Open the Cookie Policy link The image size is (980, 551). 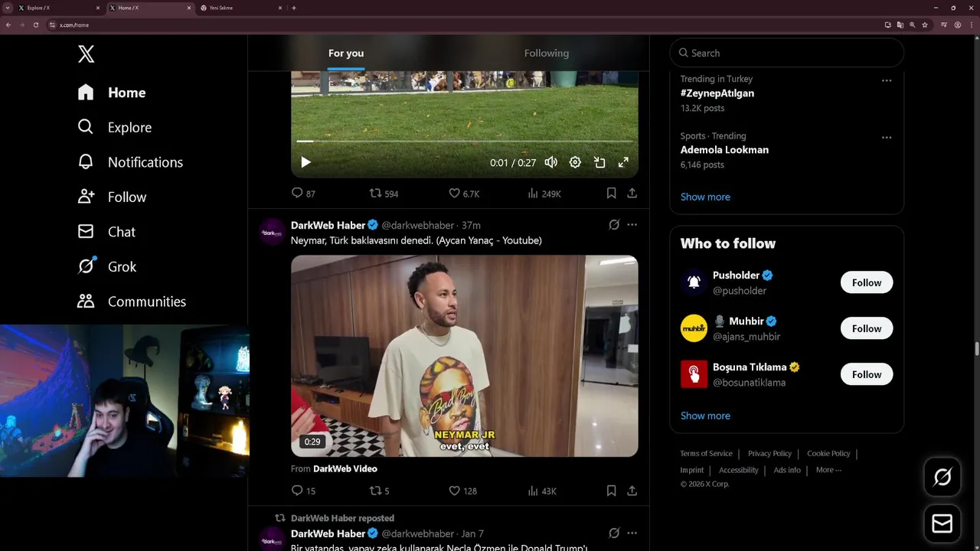click(828, 454)
